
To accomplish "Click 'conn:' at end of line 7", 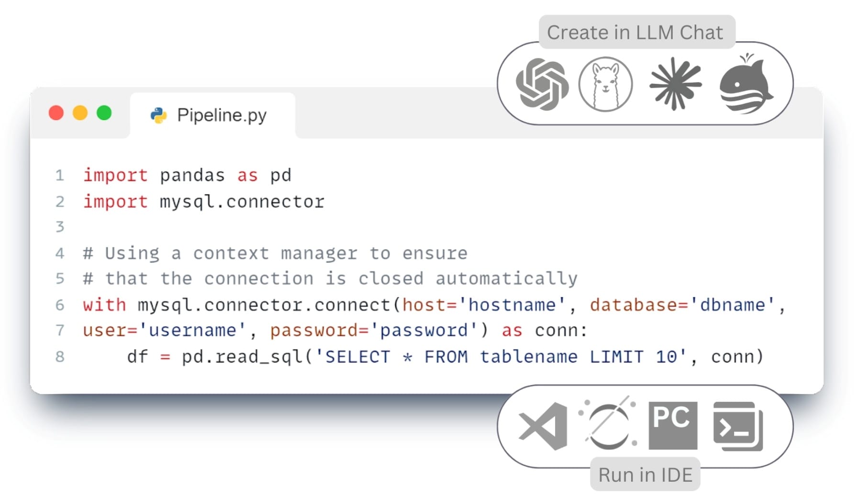I will tap(561, 330).
